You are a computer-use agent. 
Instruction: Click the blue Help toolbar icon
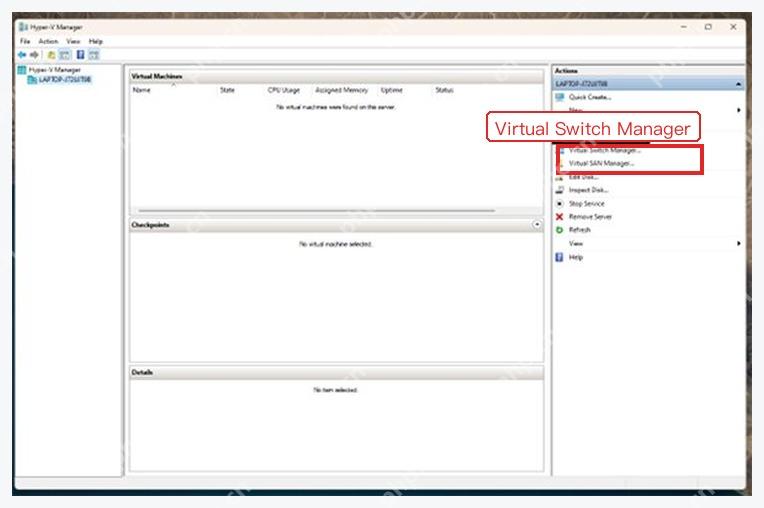tap(80, 55)
